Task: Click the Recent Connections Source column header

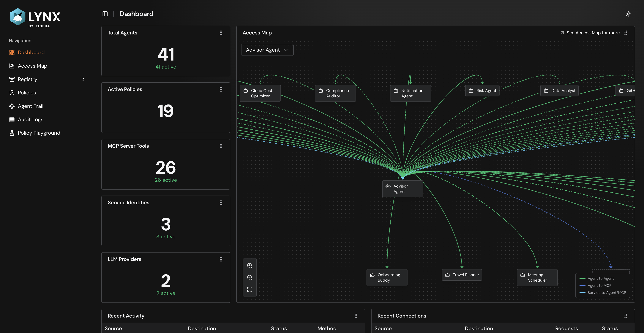Action: tap(383, 329)
